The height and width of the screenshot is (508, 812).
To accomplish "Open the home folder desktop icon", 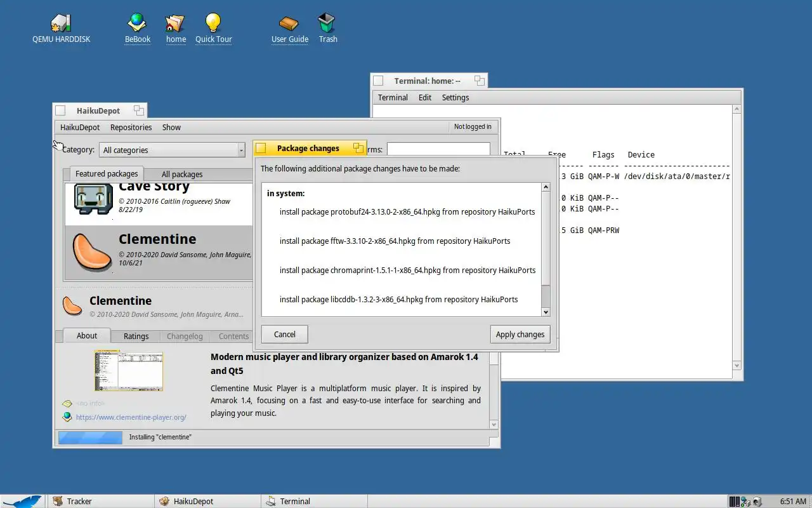I will [x=175, y=23].
